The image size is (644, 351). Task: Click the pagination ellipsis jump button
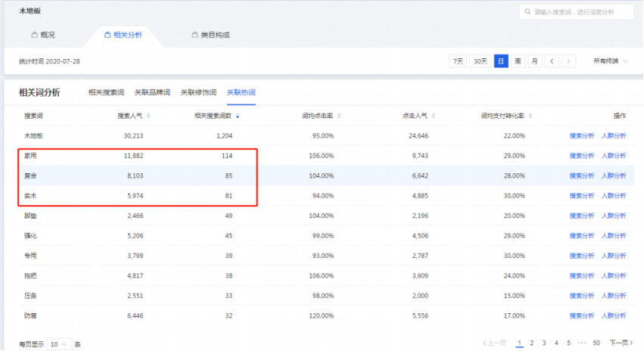pyautogui.click(x=582, y=343)
